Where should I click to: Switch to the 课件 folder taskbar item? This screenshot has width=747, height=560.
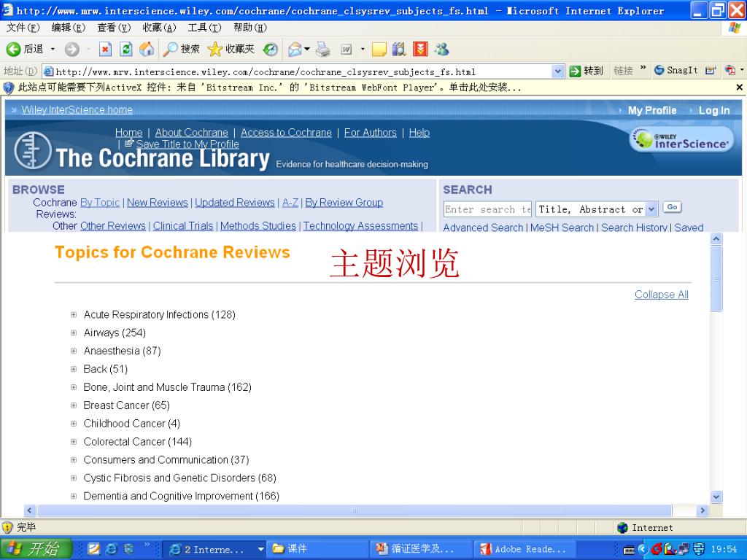pyautogui.click(x=317, y=549)
